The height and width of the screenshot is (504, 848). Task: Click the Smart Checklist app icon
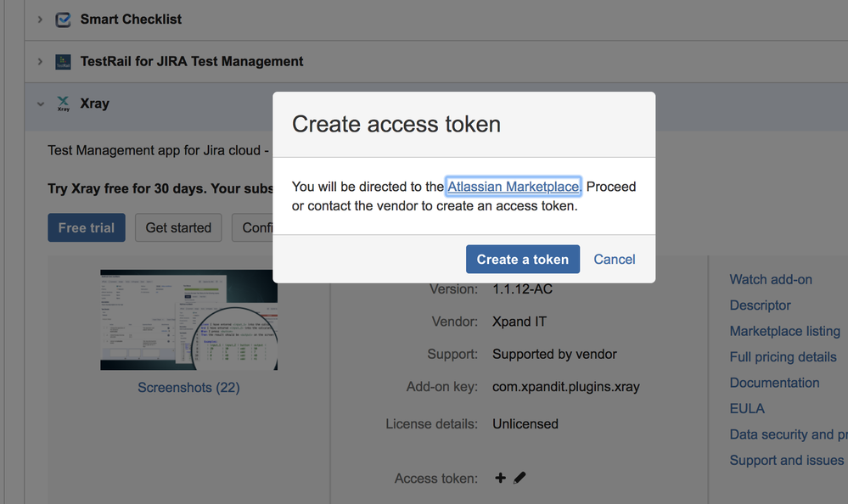coord(64,20)
